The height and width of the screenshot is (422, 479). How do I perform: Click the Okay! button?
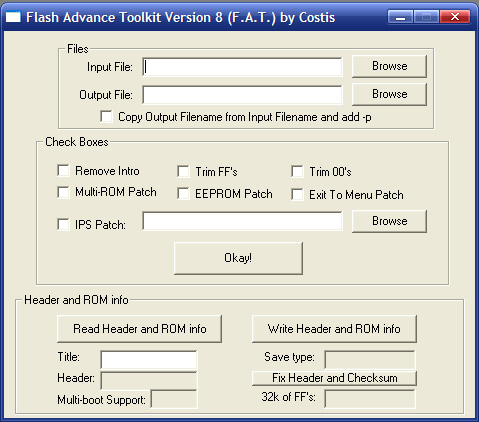click(x=238, y=258)
